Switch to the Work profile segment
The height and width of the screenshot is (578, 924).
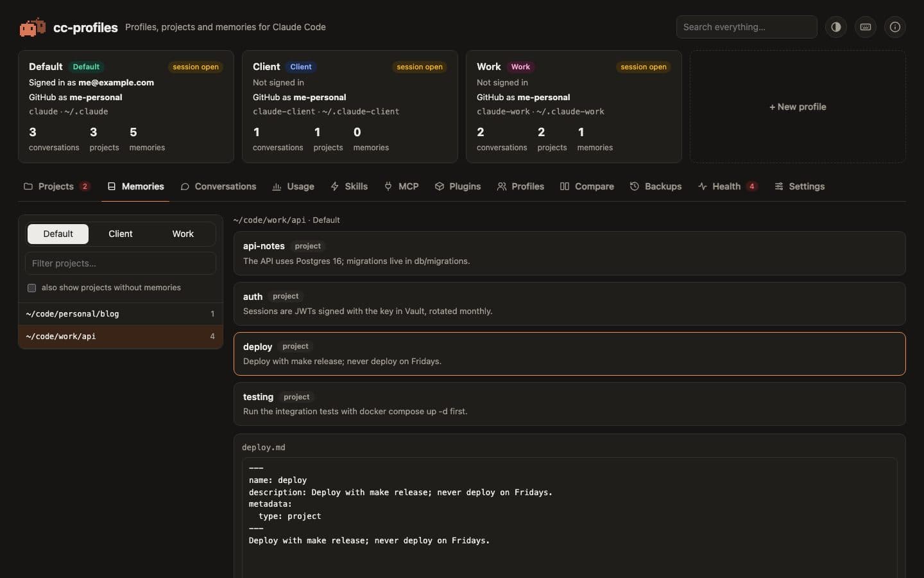click(183, 234)
